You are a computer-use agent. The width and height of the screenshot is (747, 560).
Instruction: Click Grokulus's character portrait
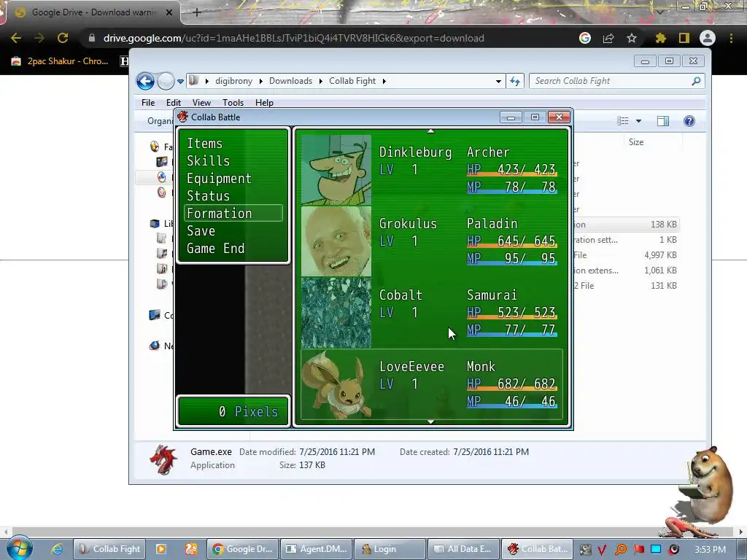coord(336,241)
